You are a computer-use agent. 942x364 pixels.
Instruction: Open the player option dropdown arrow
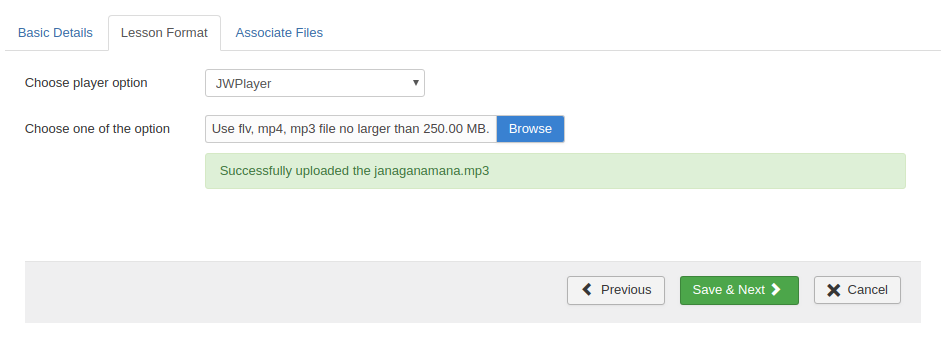415,83
